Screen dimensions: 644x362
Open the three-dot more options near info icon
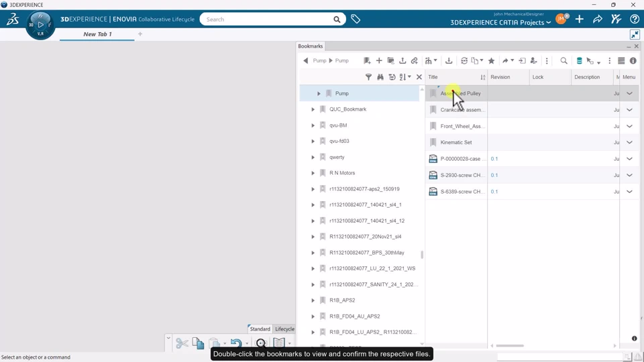tap(610, 61)
